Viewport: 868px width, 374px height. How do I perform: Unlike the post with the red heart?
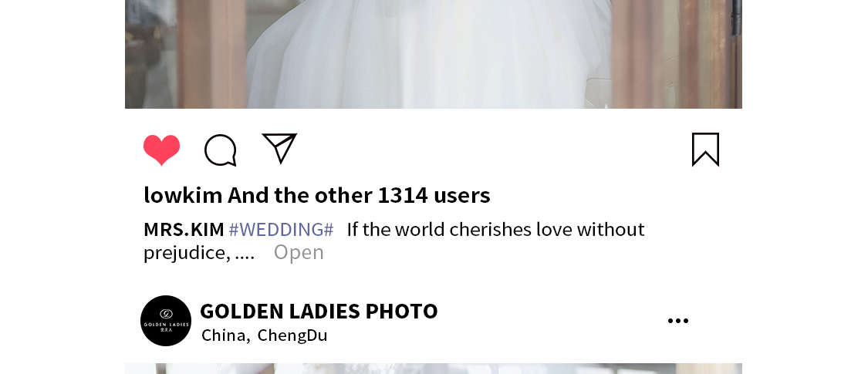162,150
